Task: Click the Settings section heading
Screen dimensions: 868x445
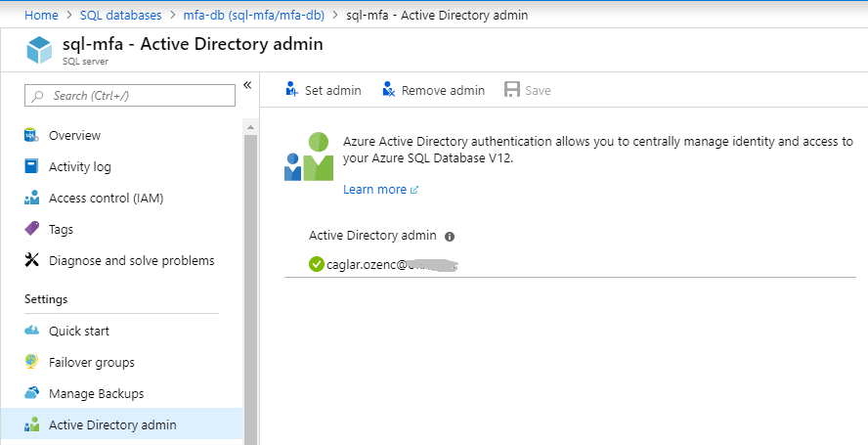Action: point(46,299)
